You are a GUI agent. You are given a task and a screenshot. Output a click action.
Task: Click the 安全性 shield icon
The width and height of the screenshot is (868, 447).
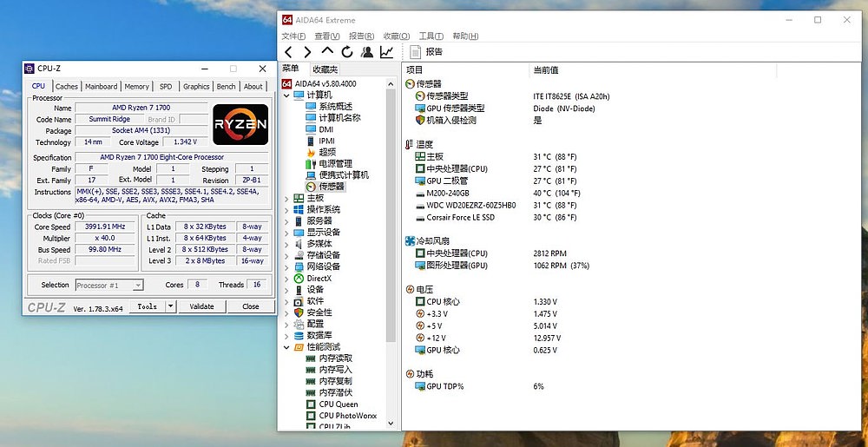pos(299,312)
